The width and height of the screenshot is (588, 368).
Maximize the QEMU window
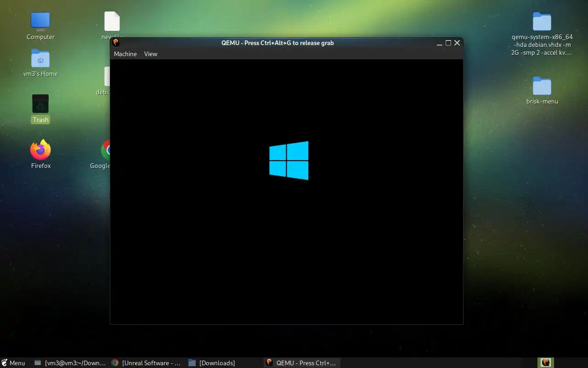click(448, 43)
